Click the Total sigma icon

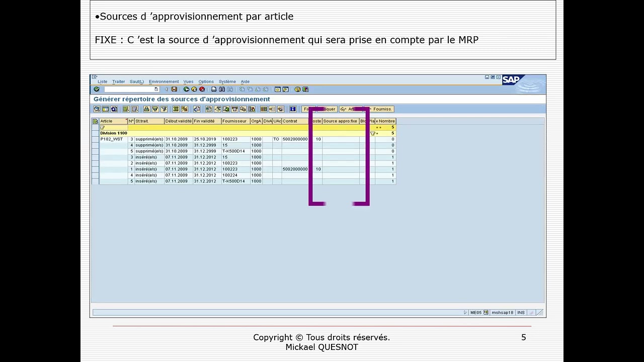[x=176, y=109]
